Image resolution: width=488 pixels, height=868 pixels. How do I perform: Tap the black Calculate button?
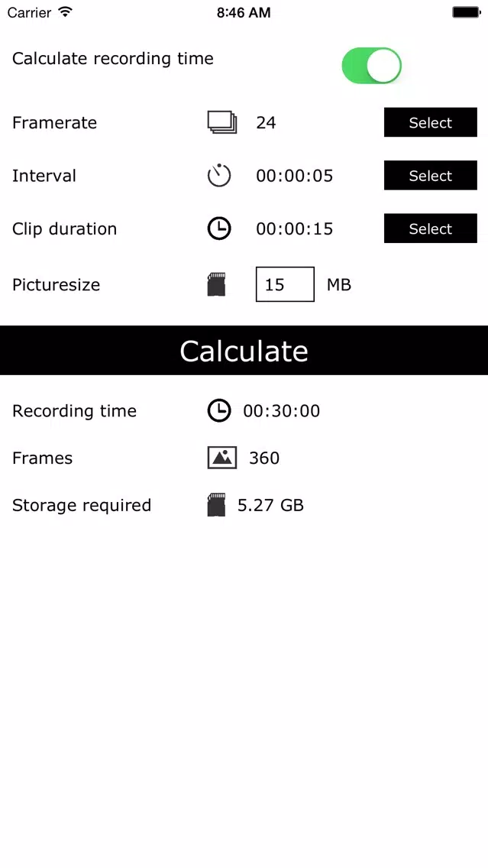tap(244, 351)
